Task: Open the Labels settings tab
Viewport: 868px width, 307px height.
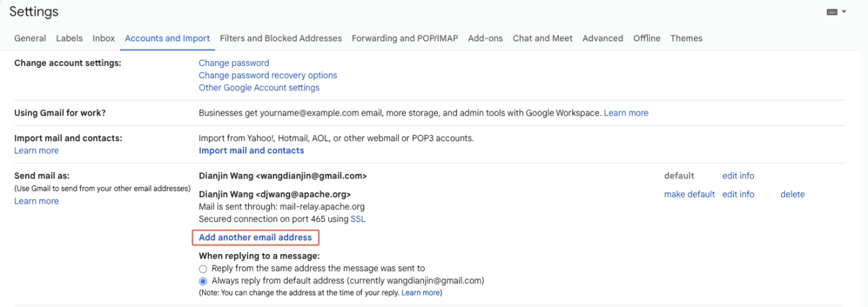Action: pos(69,39)
